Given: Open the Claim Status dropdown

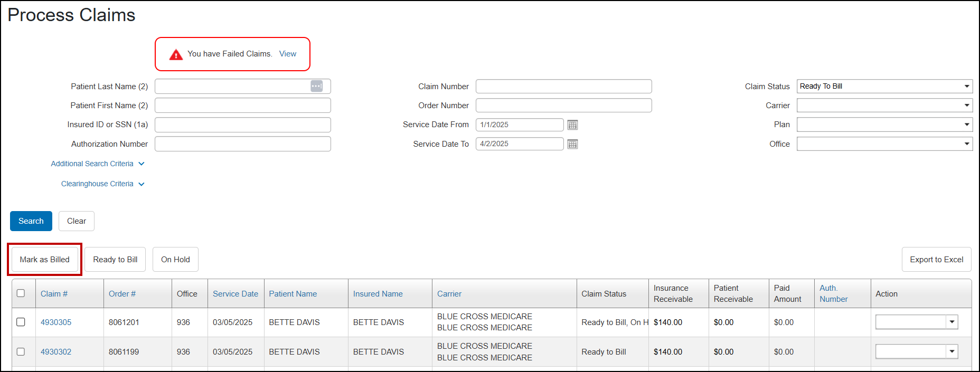Looking at the screenshot, I should point(884,86).
